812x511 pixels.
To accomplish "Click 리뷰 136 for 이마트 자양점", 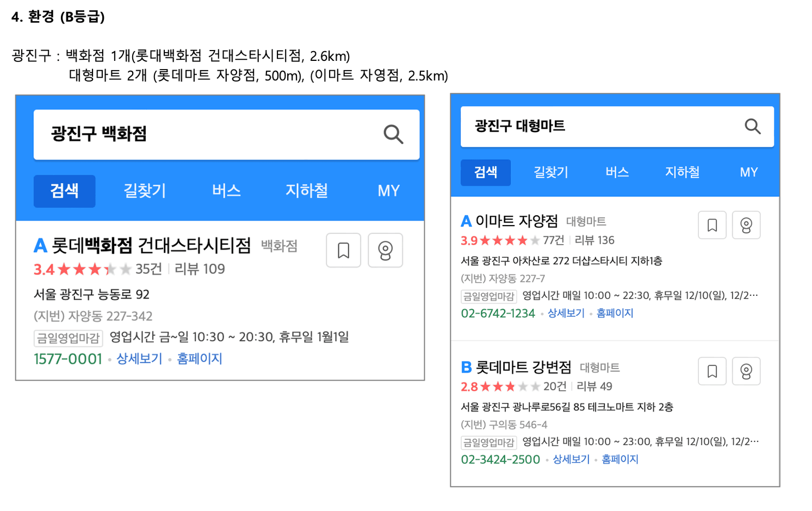I will 594,240.
